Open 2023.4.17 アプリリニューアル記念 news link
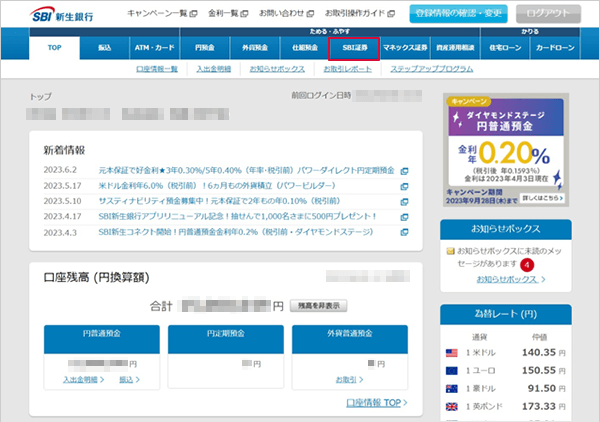Image resolution: width=600 pixels, height=422 pixels. [237, 216]
